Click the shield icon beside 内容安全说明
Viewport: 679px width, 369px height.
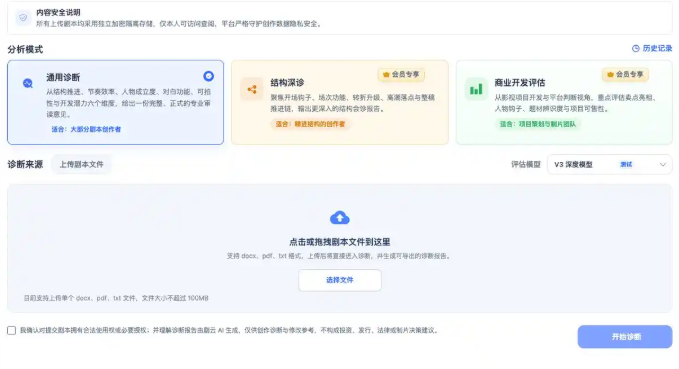[23, 18]
